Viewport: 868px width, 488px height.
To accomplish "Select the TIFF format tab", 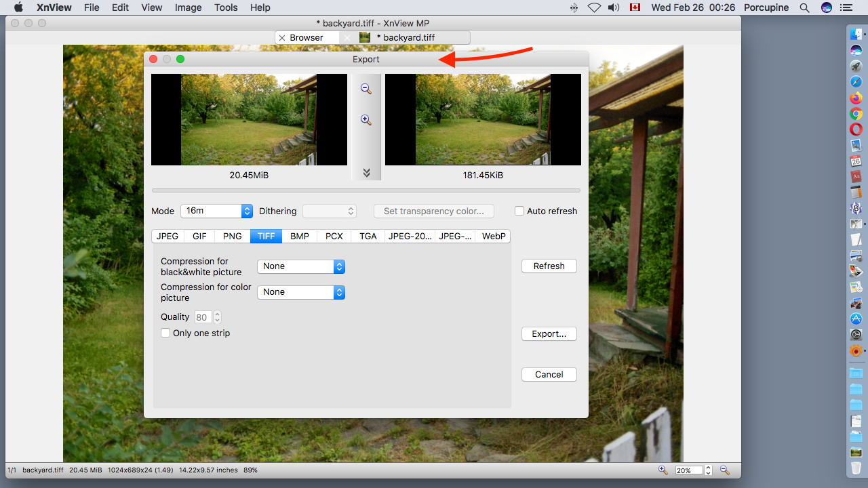I will 266,236.
